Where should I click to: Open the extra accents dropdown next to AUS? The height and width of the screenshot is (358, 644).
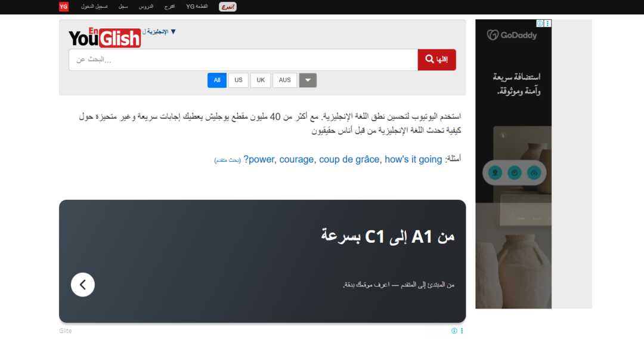click(x=308, y=80)
